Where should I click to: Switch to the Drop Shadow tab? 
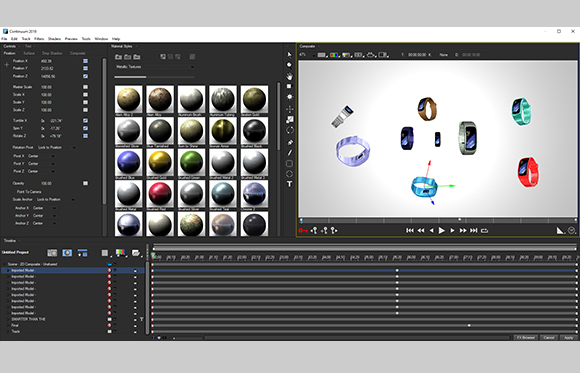click(x=52, y=53)
